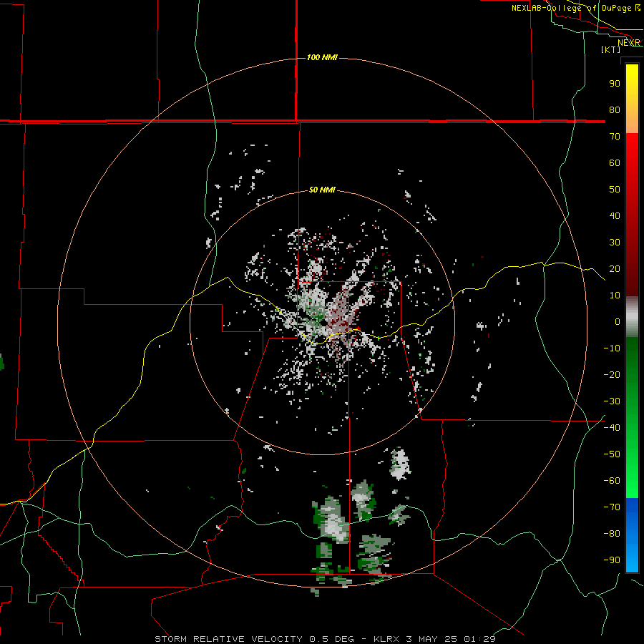Click the "-10" scale label on color bar
The image size is (644, 644).
tap(612, 348)
